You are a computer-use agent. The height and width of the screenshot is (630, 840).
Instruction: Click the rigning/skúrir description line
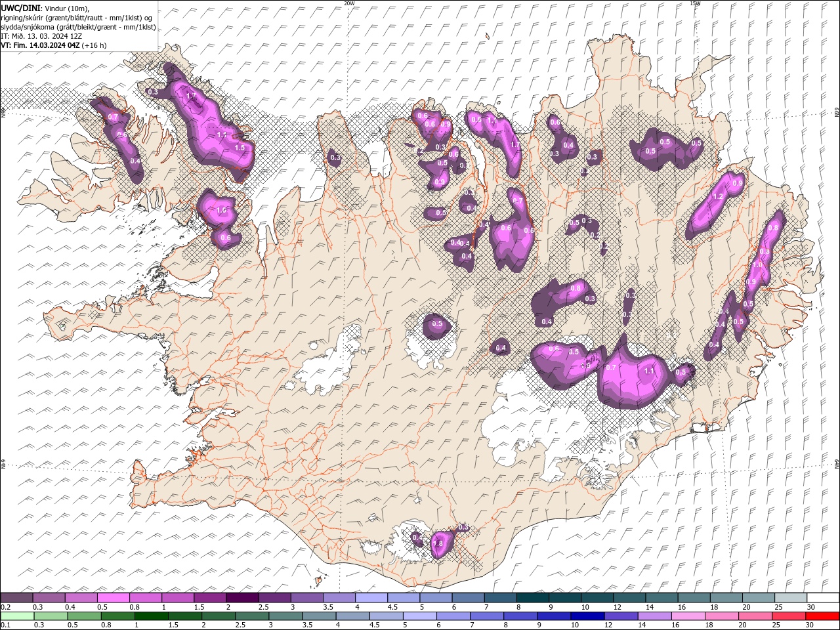coord(77,17)
